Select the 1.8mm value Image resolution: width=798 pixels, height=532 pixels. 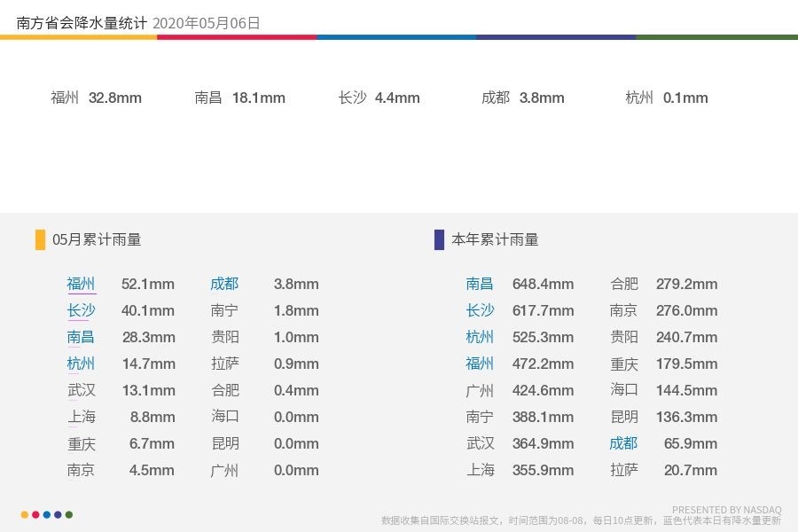pos(296,310)
